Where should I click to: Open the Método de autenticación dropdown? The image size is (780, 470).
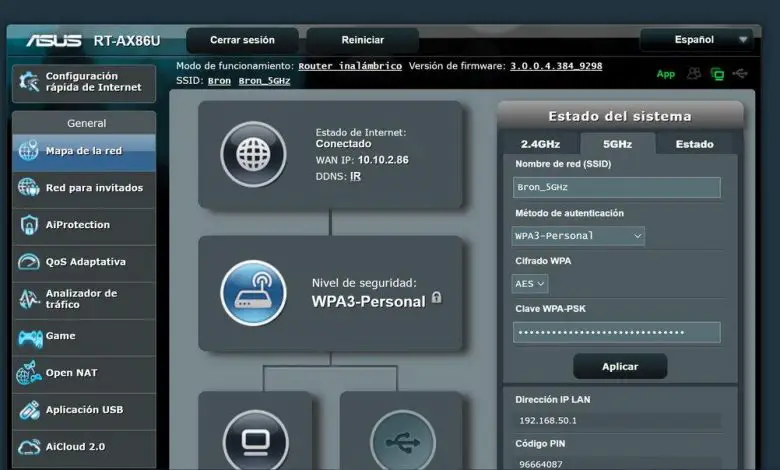[578, 236]
